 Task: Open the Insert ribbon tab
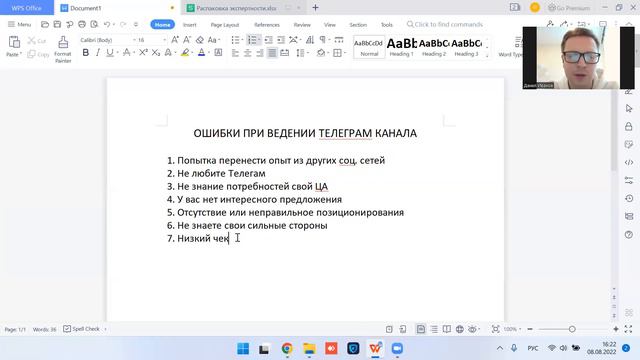(x=189, y=25)
